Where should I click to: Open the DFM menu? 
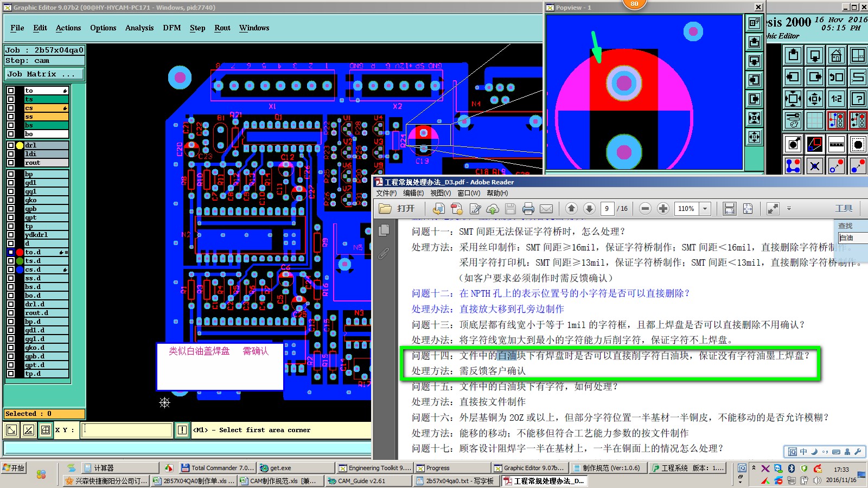[x=172, y=28]
